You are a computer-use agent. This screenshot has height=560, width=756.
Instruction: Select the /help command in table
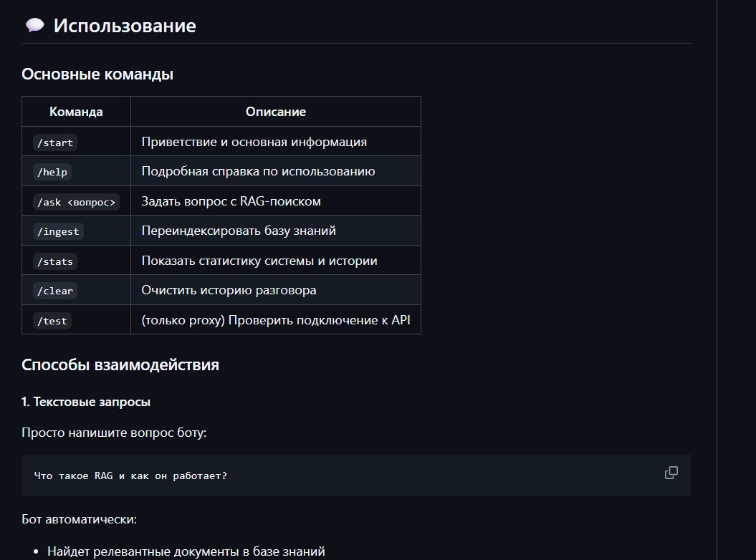coord(52,172)
